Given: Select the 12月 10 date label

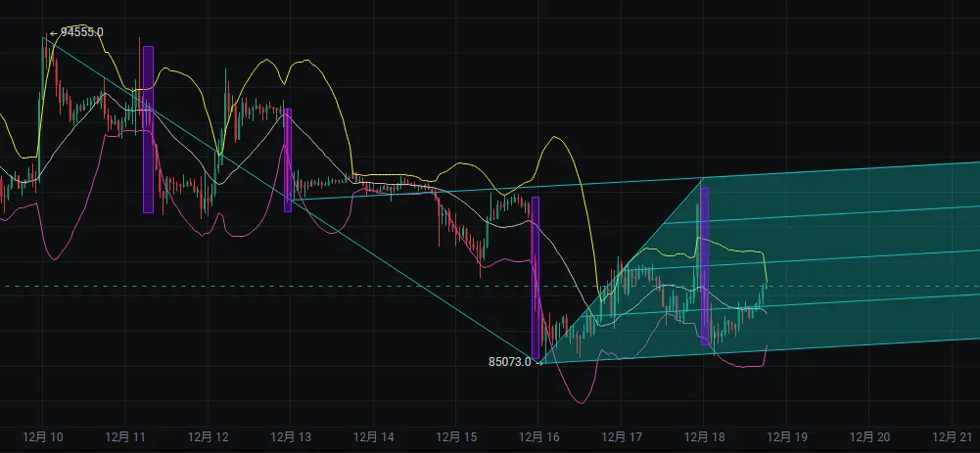Looking at the screenshot, I should click(43, 436).
